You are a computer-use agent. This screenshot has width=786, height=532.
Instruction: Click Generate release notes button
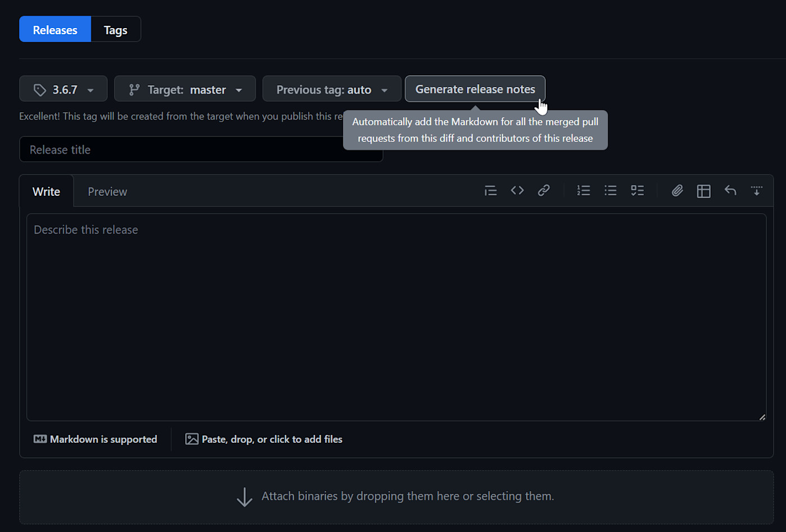point(474,89)
